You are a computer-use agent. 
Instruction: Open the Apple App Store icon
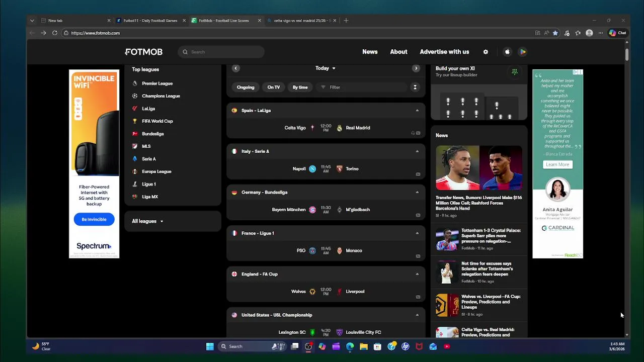(507, 52)
